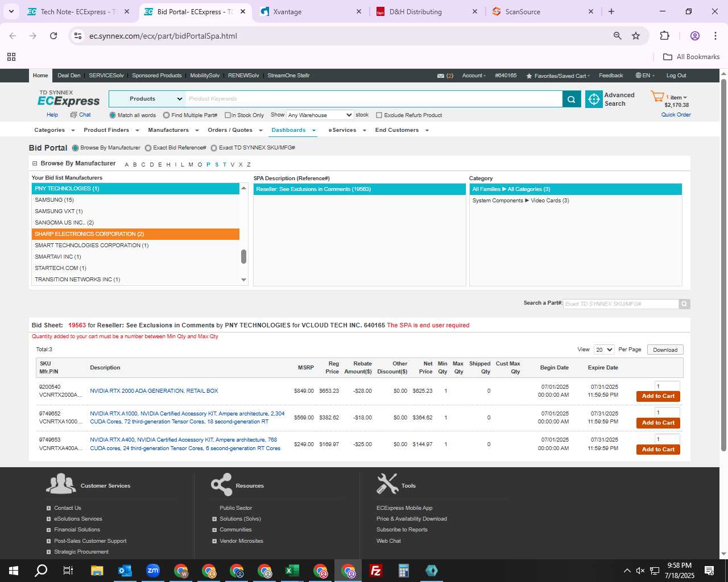Click the Product Keywords search field
728x582 pixels.
[374, 99]
